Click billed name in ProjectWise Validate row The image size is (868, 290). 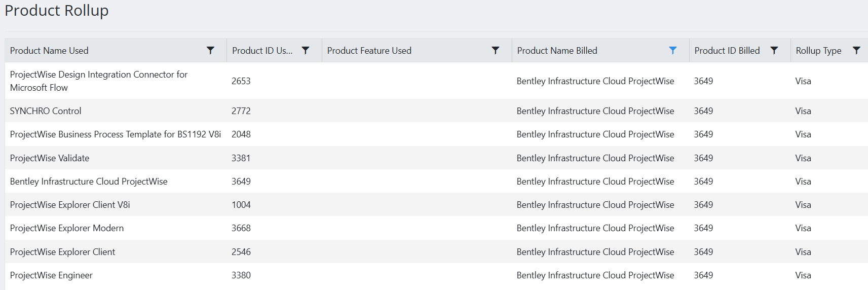click(x=595, y=158)
